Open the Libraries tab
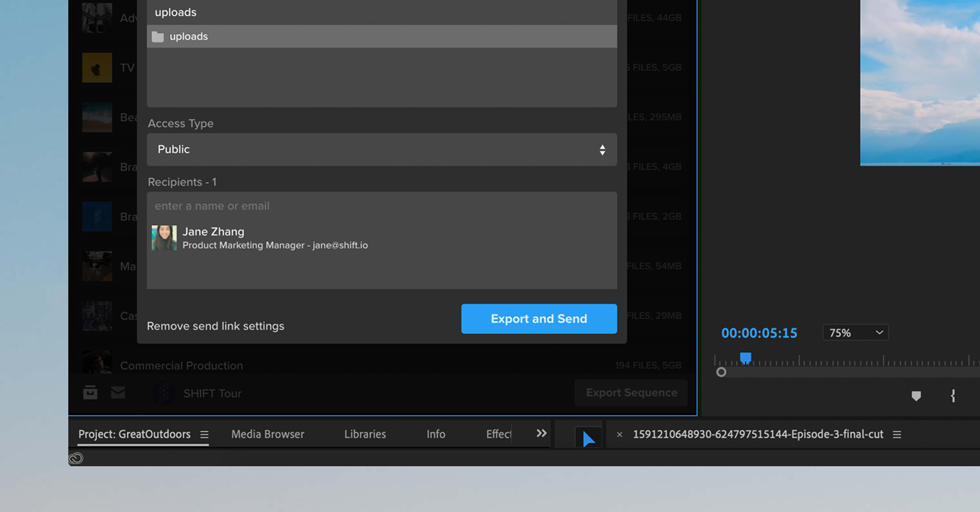The width and height of the screenshot is (980, 512). (365, 434)
